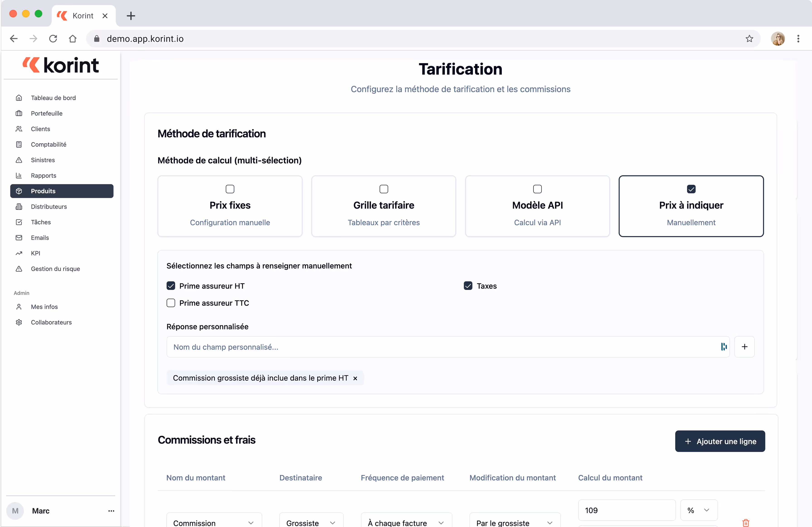
Task: Open the percent unit dropdown
Action: pyautogui.click(x=698, y=510)
